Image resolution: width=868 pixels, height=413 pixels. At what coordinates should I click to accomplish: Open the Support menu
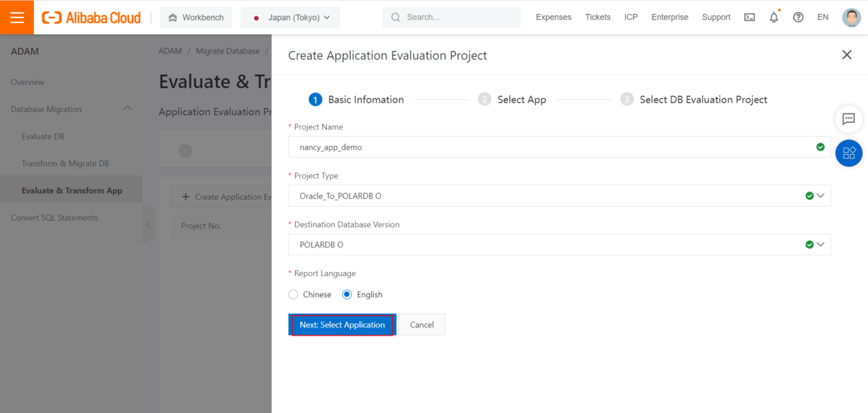tap(716, 17)
